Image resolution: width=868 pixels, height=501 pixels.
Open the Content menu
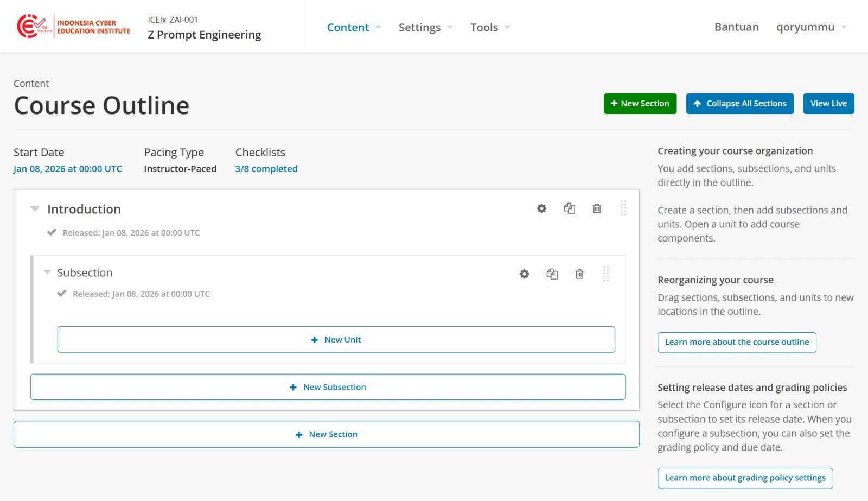point(354,27)
